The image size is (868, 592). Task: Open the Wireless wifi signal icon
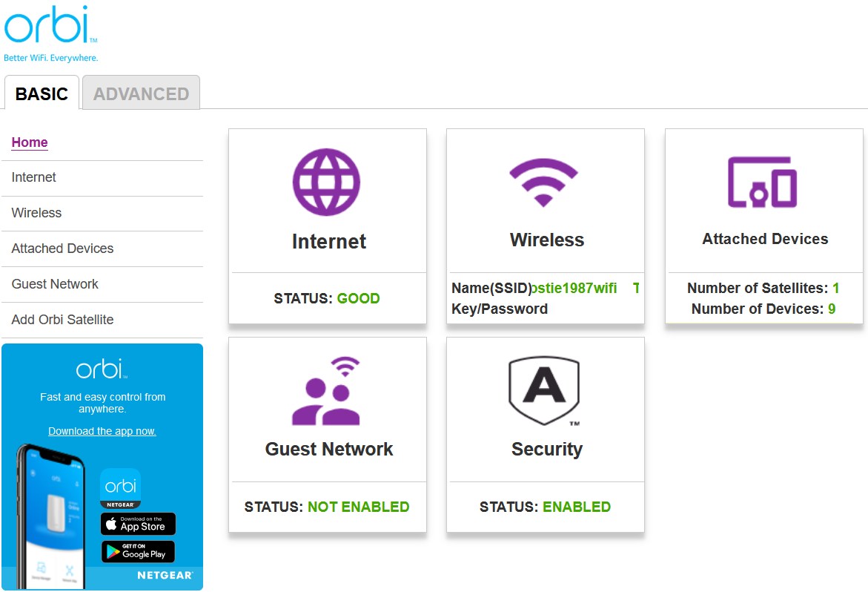pos(543,182)
